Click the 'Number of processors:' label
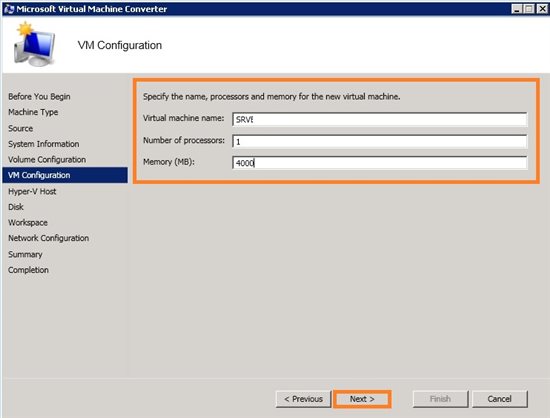Viewport: 550px width, 418px height. tap(184, 140)
